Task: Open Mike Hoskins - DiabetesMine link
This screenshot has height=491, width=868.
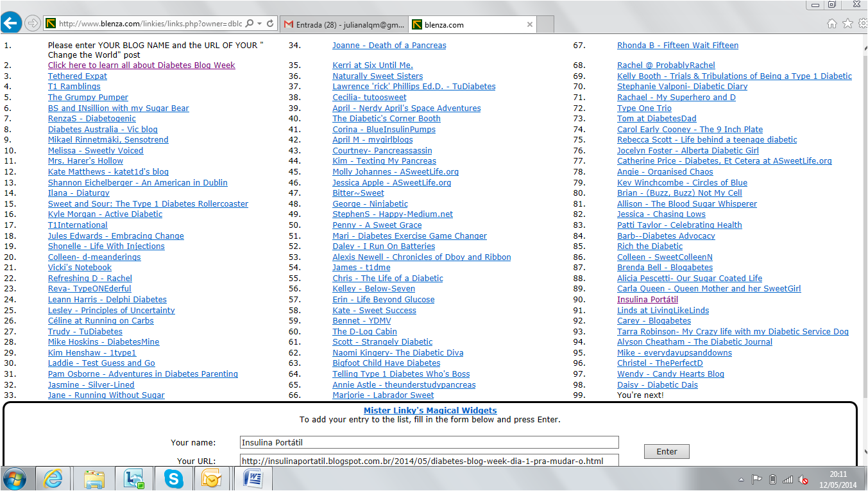Action: coord(103,342)
